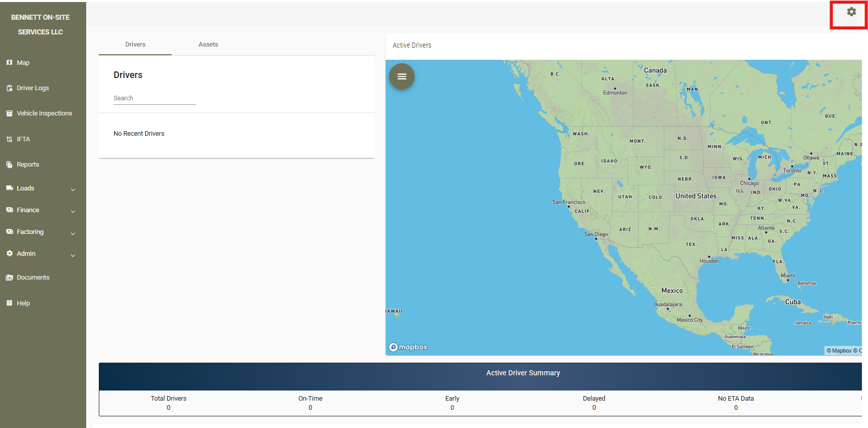Open Vehicle Inspections in sidebar
The height and width of the screenshot is (428, 868).
tap(44, 113)
